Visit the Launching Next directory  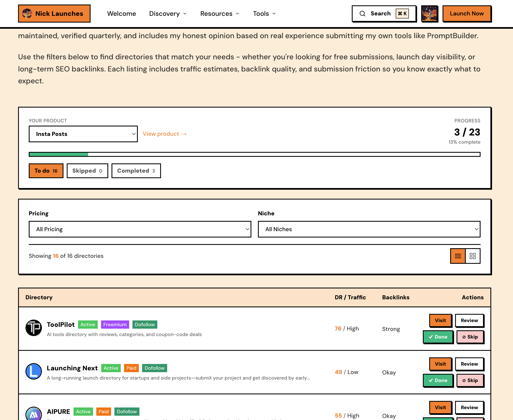[440, 364]
